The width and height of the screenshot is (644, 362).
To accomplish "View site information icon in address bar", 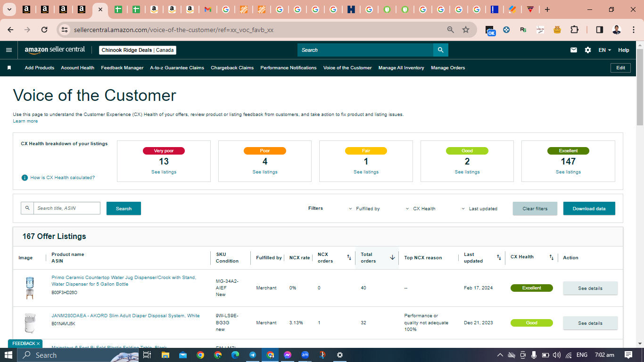I will (65, 30).
